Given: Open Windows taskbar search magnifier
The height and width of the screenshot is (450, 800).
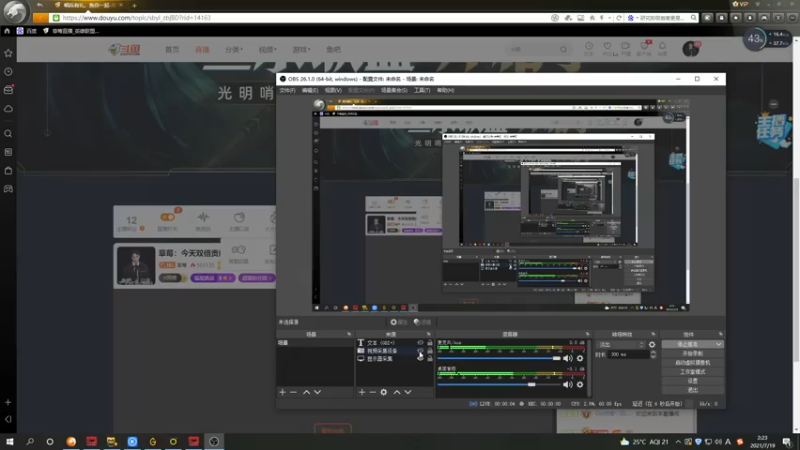Looking at the screenshot, I should [30, 441].
